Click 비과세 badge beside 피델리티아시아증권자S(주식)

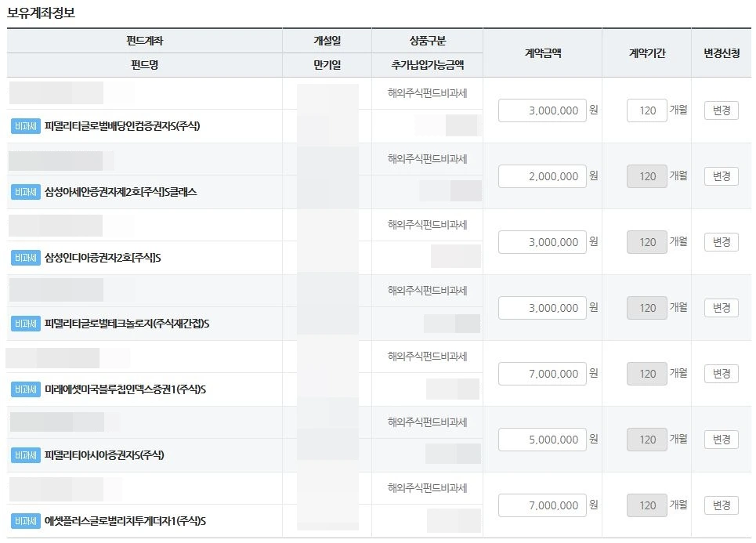[26, 455]
